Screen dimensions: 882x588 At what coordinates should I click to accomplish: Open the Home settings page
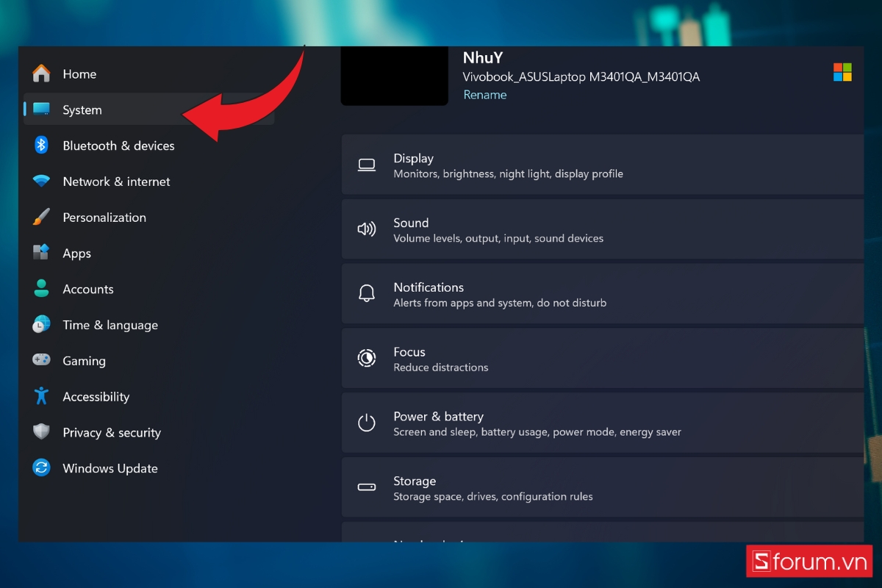pyautogui.click(x=148, y=73)
